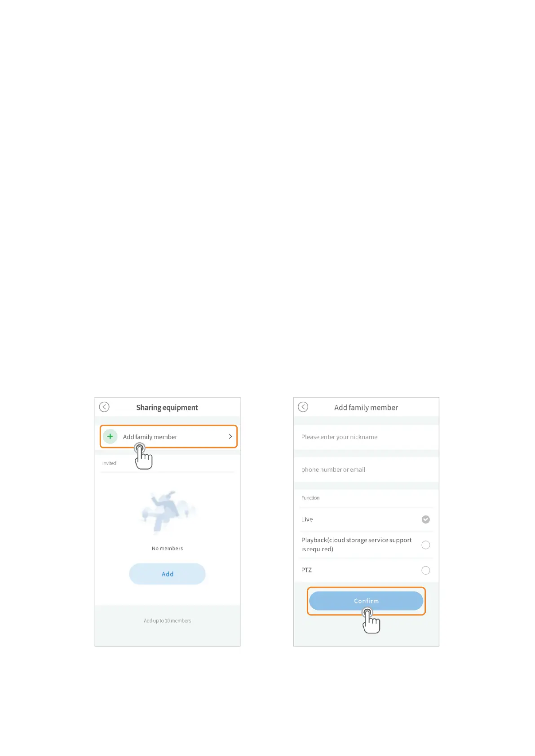Select the Invited section header
This screenshot has width=535, height=756.
tap(109, 463)
